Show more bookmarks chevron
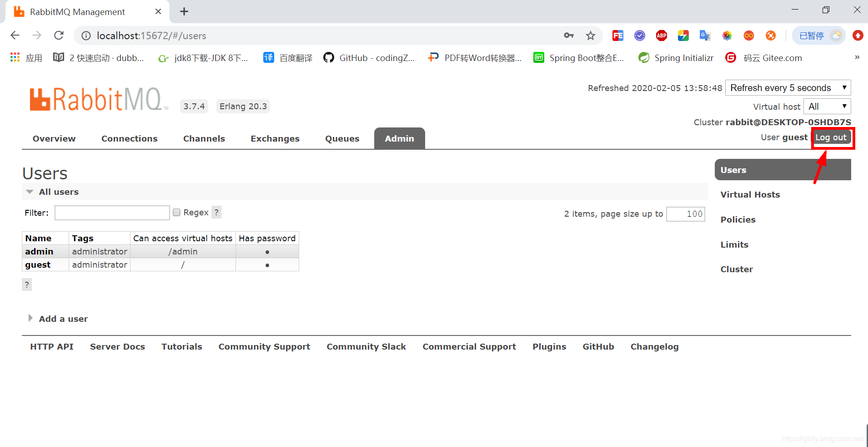This screenshot has height=447, width=868. (857, 57)
